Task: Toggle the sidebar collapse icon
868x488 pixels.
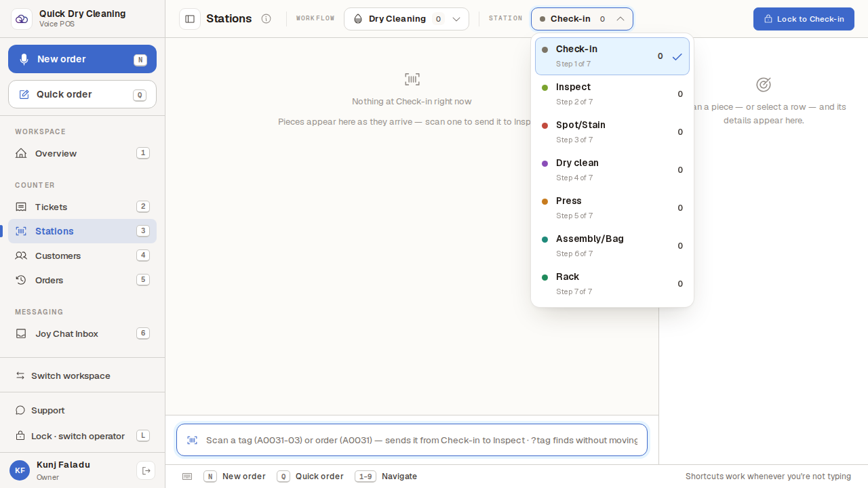Action: [190, 19]
